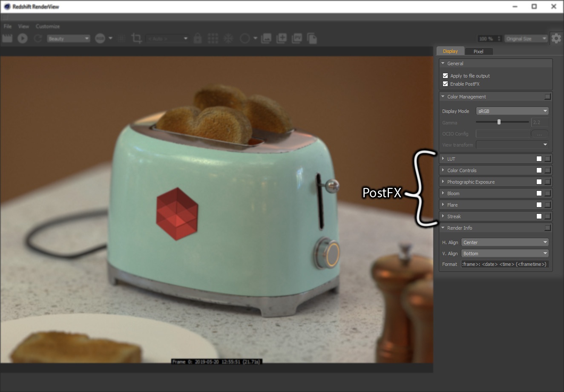Click the Gamma value field

[x=540, y=122]
